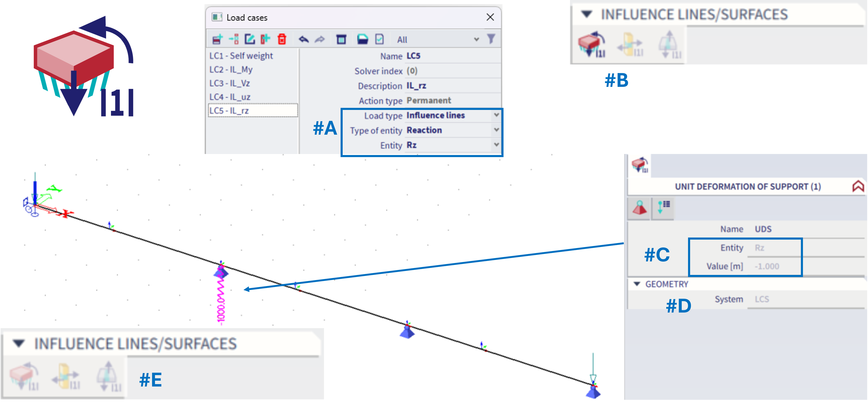Viewport: 868px width, 405px height.
Task: Click the copy load case icon
Action: click(266, 39)
